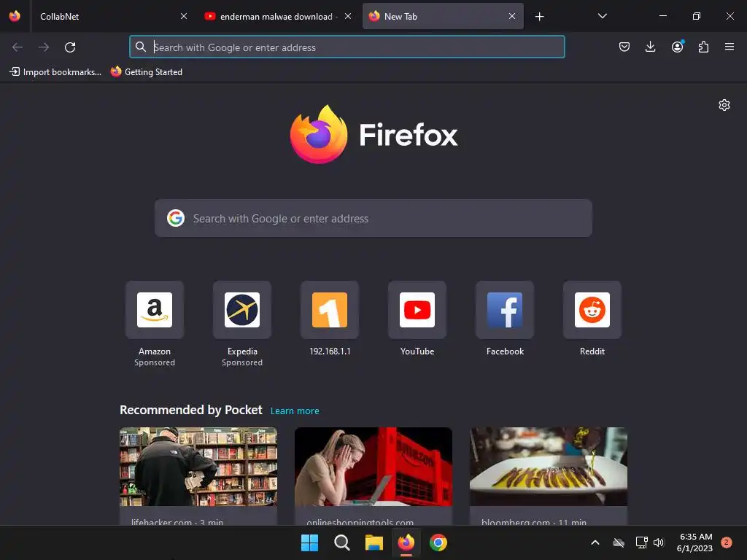The width and height of the screenshot is (747, 560).
Task: Launch Google Chrome from the taskbar
Action: (438, 542)
